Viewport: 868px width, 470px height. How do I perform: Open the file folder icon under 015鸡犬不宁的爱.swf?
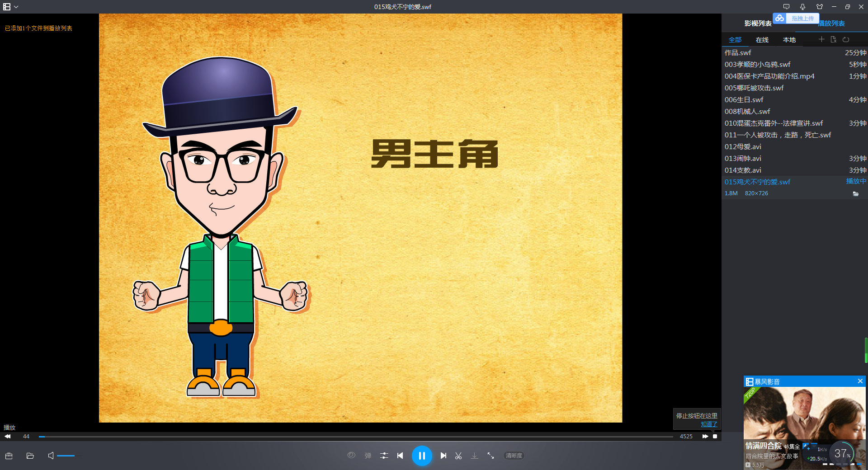click(855, 194)
